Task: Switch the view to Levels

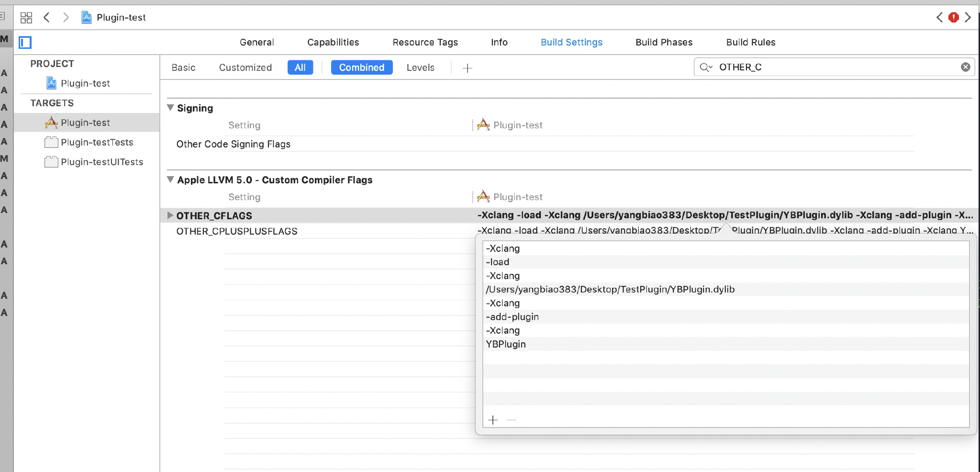Action: click(420, 67)
